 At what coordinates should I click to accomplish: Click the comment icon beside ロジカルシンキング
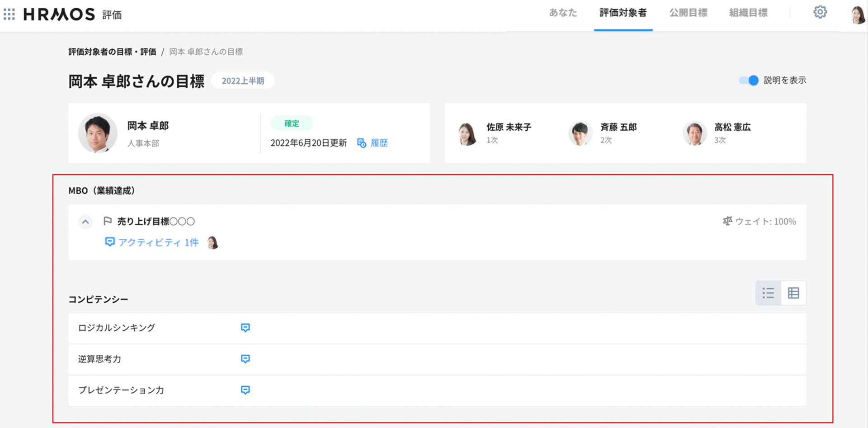pyautogui.click(x=245, y=328)
